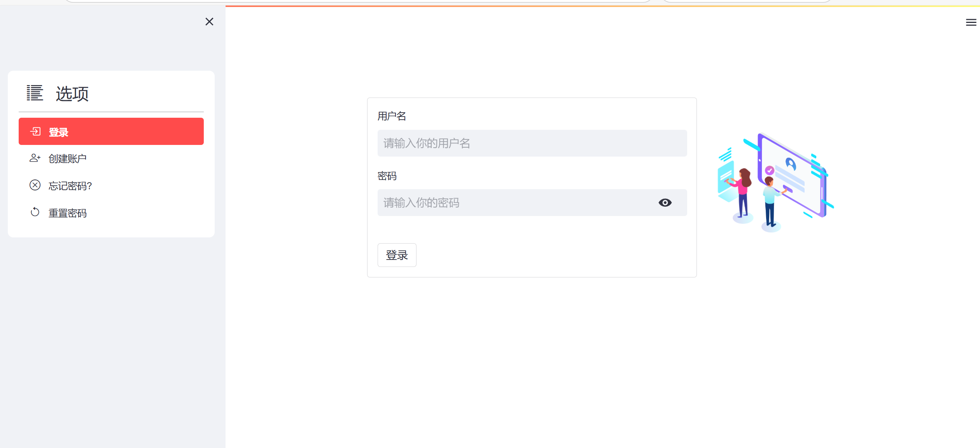
Task: Click the 密码 field label
Action: pos(387,176)
